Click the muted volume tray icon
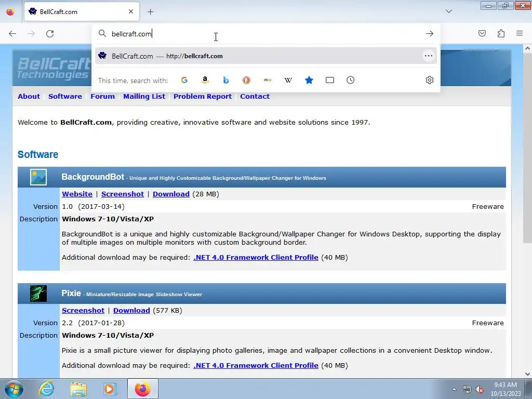Screen dimensions: 532x399 [x=480, y=389]
